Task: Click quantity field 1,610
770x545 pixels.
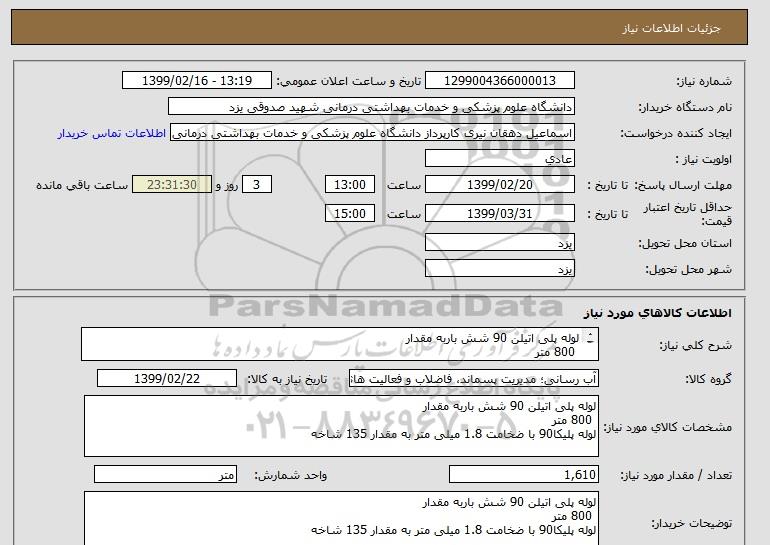Action: [524, 475]
